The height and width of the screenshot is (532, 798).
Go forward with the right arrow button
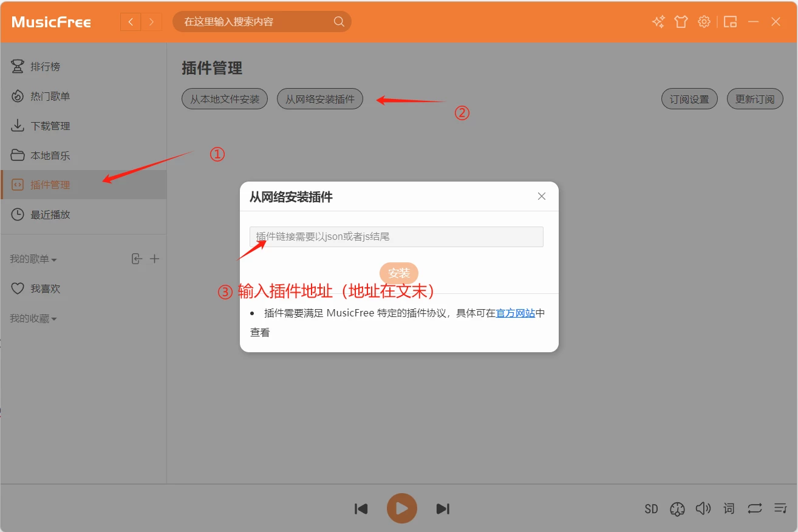[151, 22]
